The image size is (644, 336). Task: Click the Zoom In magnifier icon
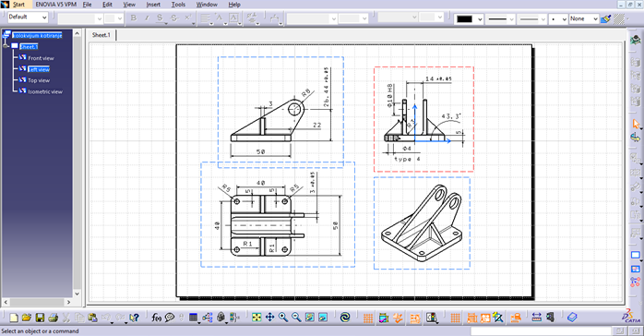(283, 318)
